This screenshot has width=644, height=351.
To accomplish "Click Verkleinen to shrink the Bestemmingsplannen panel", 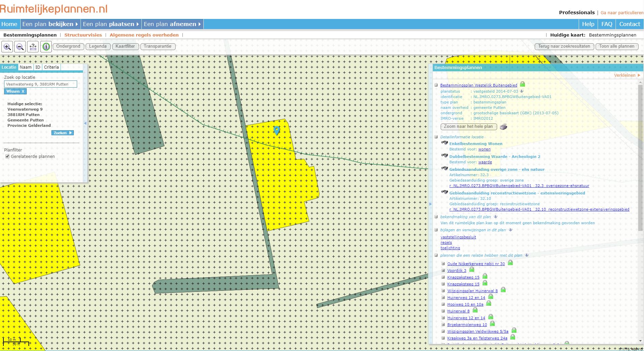I will click(625, 75).
